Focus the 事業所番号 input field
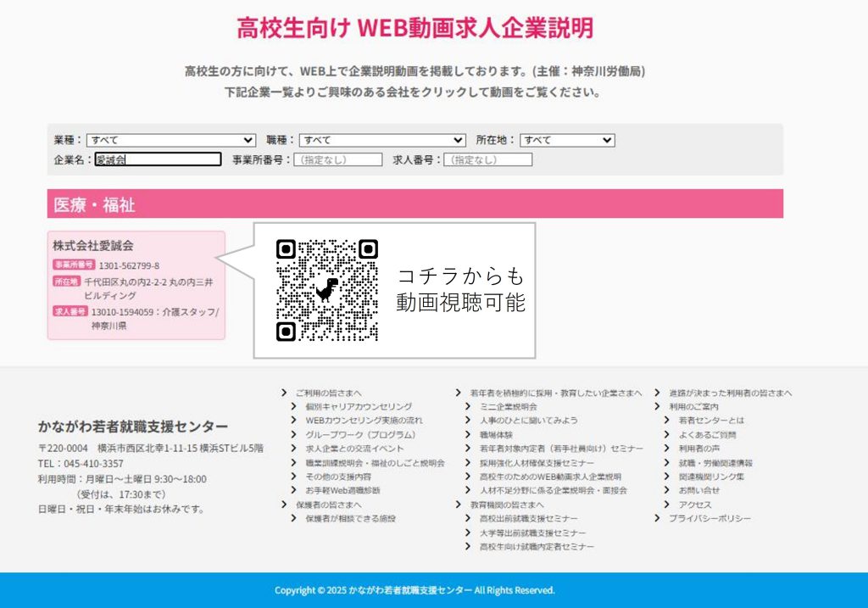 click(x=337, y=159)
